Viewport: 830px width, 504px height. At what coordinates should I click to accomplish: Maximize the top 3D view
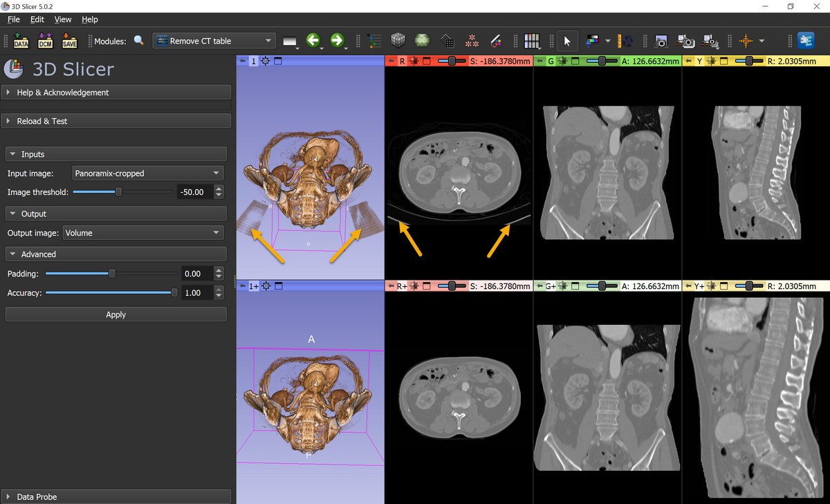[x=278, y=61]
